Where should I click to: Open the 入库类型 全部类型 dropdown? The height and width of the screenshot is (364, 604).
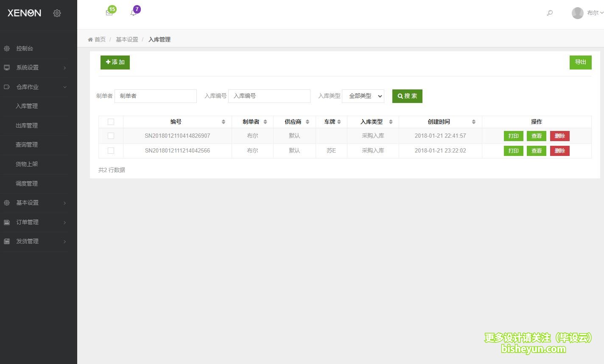click(x=363, y=96)
